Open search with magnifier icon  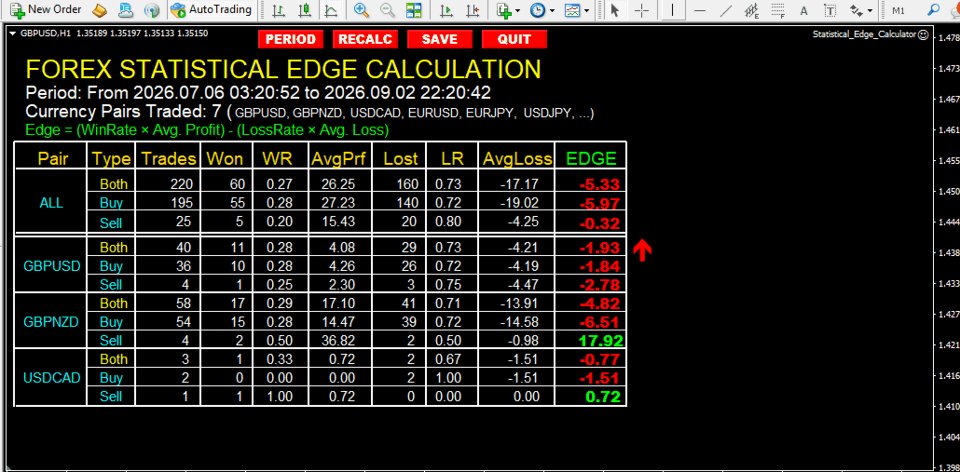pos(934,10)
